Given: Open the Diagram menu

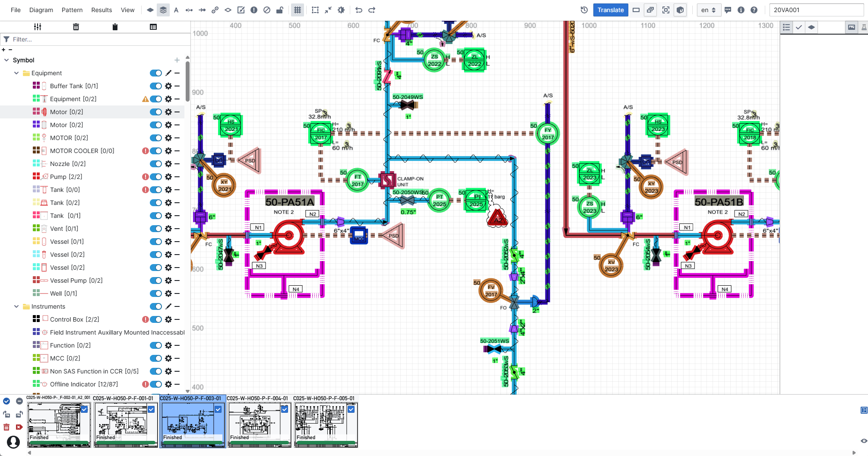Looking at the screenshot, I should click(41, 10).
